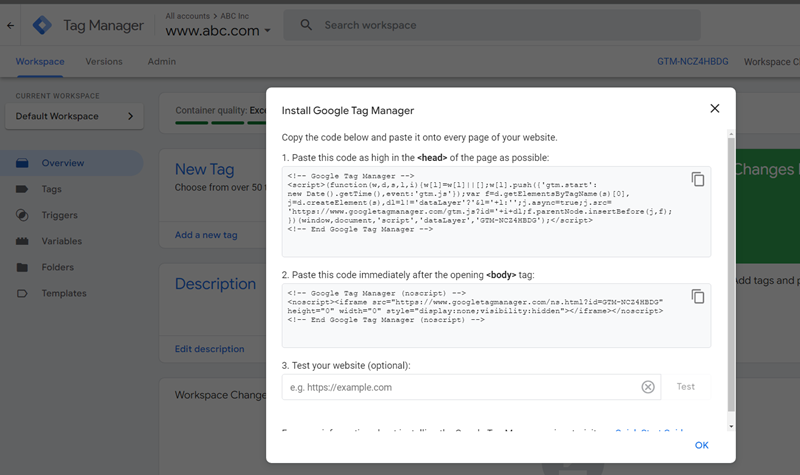Click the Edit description link

(x=210, y=349)
